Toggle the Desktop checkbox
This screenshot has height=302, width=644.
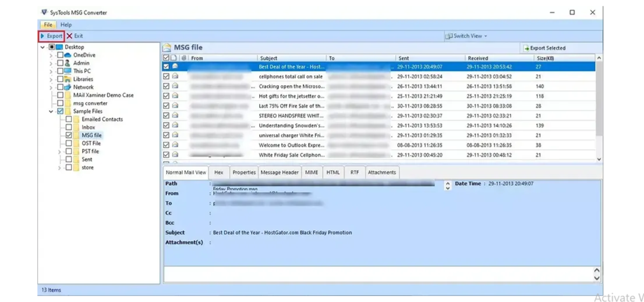click(x=52, y=47)
